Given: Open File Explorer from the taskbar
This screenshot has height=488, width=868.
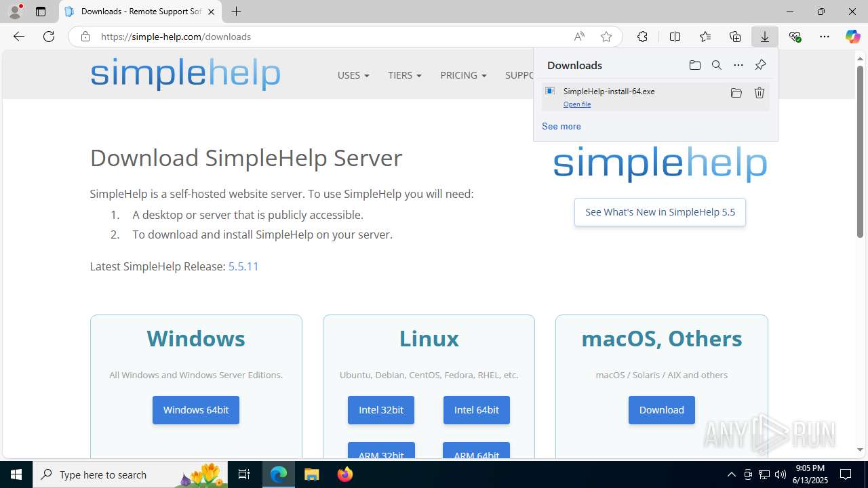Looking at the screenshot, I should coord(312,474).
